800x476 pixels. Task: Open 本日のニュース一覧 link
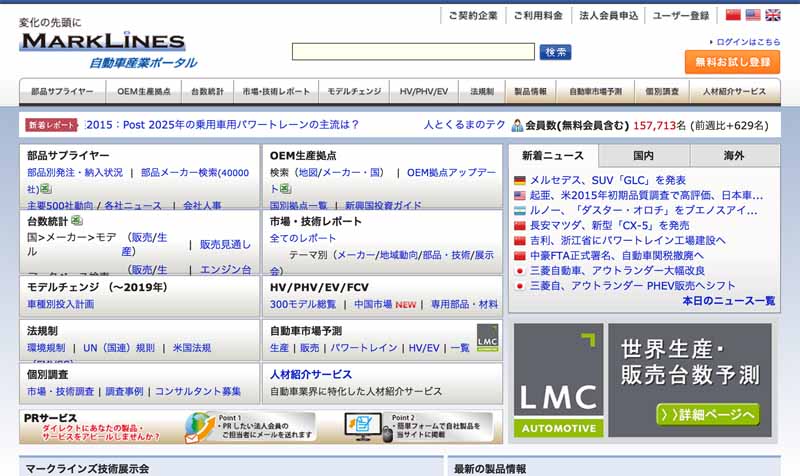(729, 301)
